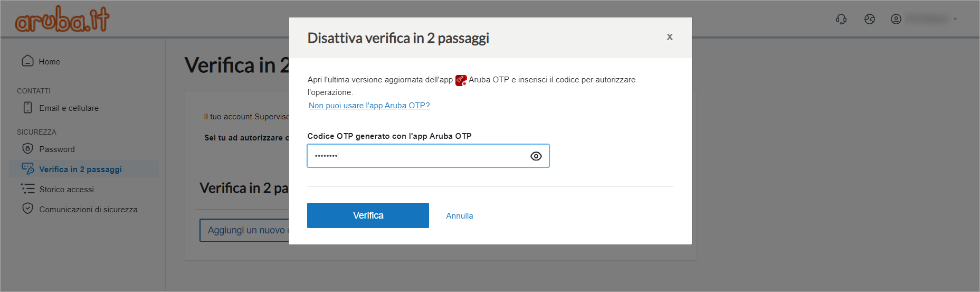This screenshot has width=980, height=292.
Task: Click the blue Verifica button
Action: [x=368, y=215]
